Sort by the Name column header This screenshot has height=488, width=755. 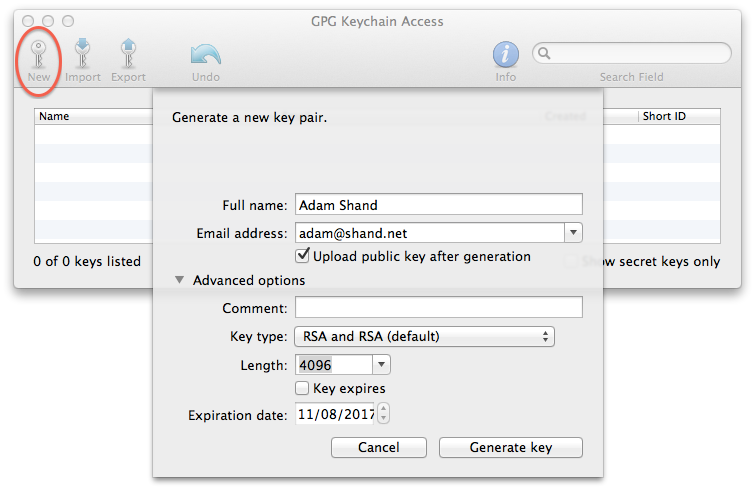pos(94,116)
